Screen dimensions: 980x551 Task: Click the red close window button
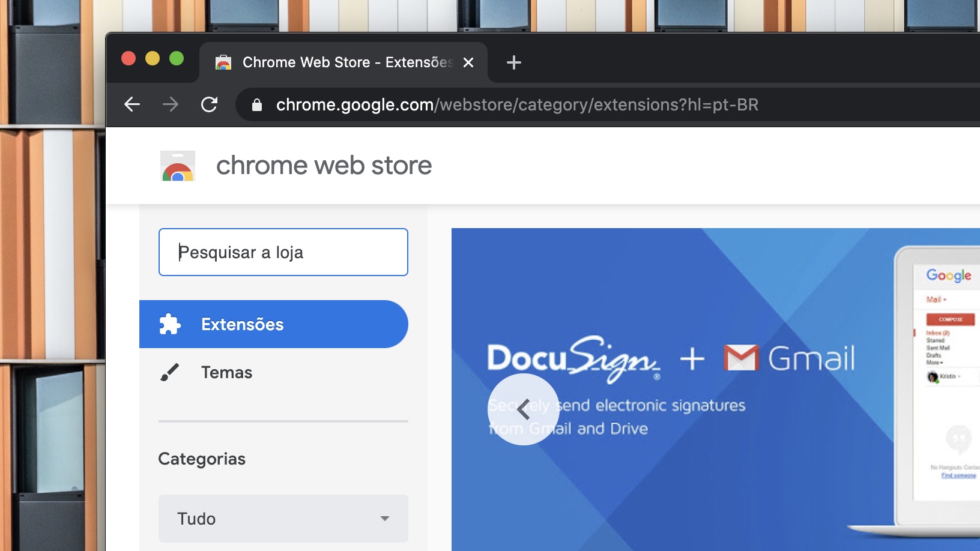pyautogui.click(x=129, y=58)
